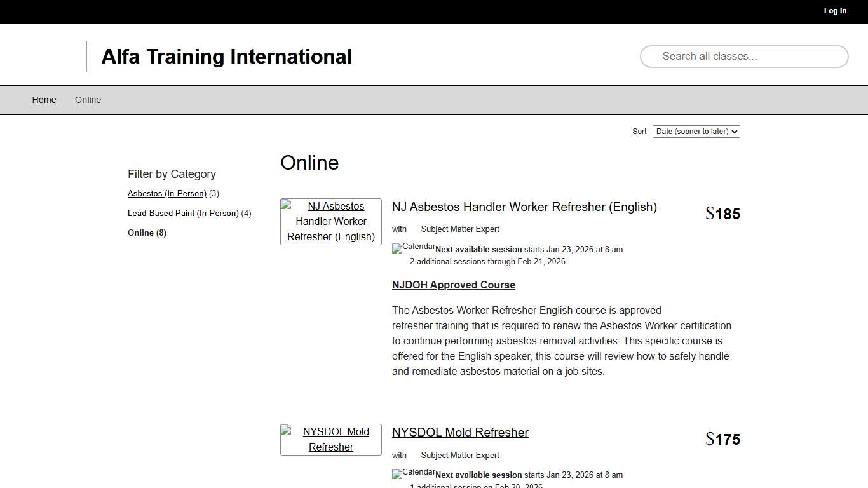Filter by Lead-Based Paint (In-Person) category

pyautogui.click(x=183, y=213)
